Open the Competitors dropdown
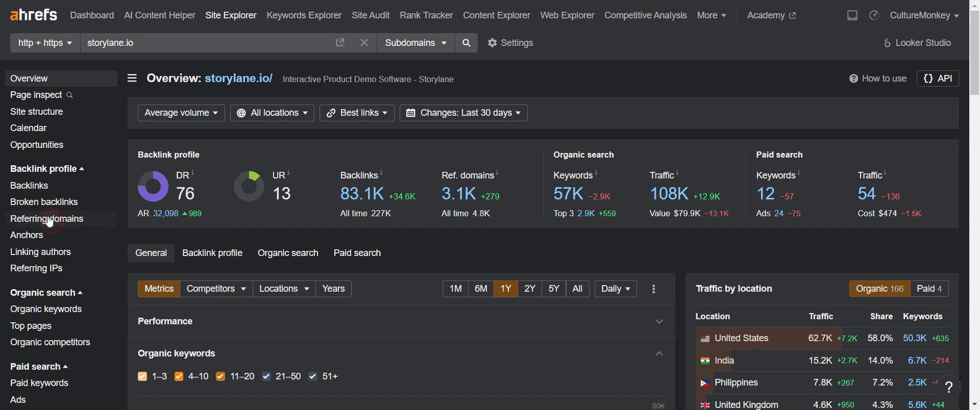The image size is (980, 410). point(216,289)
